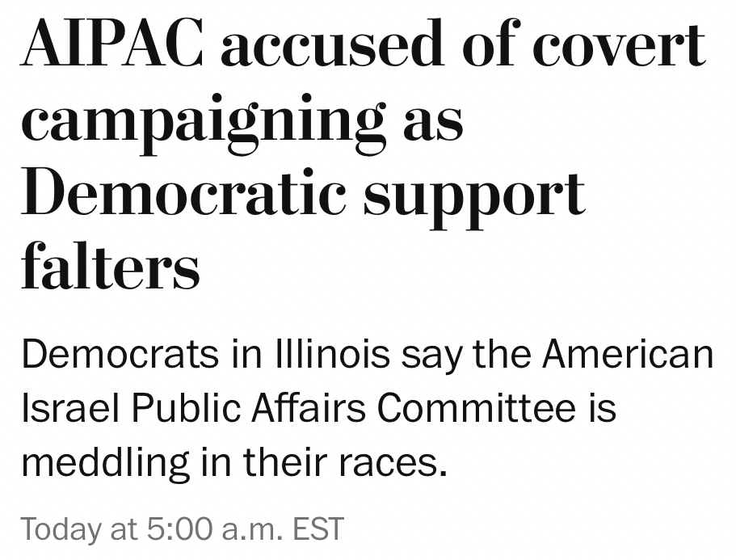
Task: Click the word 'accused' in the headline
Action: [331, 44]
